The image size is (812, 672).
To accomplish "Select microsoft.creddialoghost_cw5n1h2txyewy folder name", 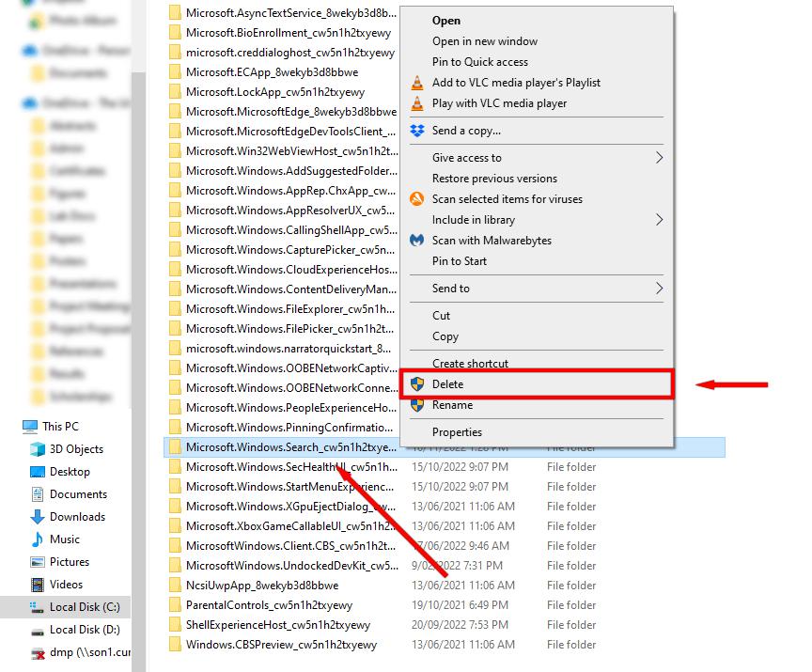I will tap(290, 53).
